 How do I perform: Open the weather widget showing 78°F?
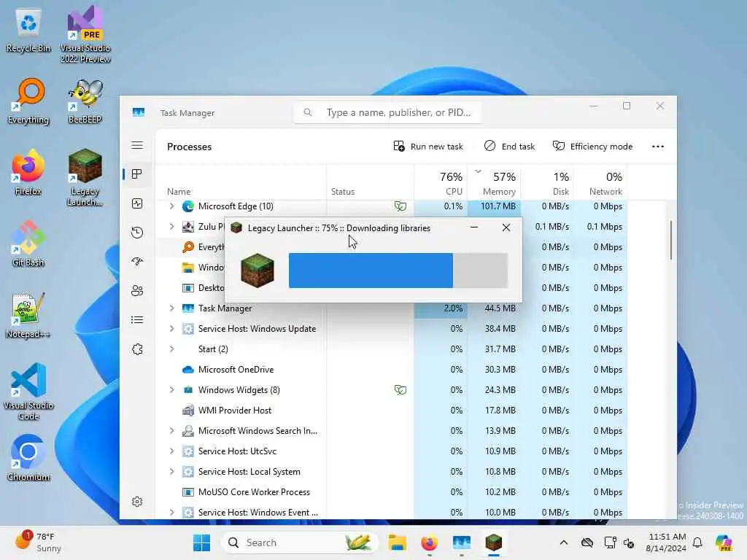click(x=38, y=542)
